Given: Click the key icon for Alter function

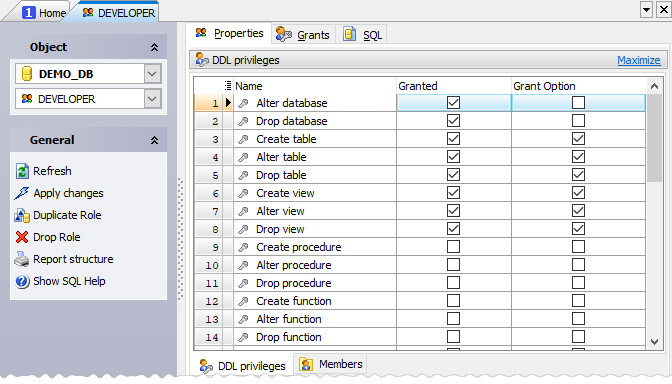Looking at the screenshot, I should [x=243, y=319].
